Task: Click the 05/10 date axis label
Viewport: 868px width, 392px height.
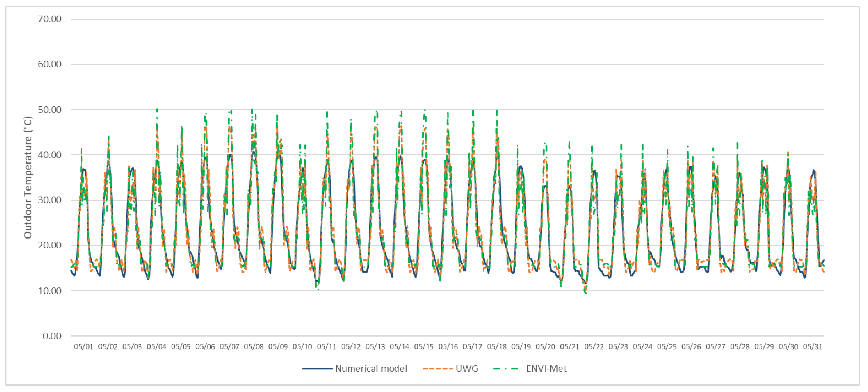Action: click(x=302, y=346)
